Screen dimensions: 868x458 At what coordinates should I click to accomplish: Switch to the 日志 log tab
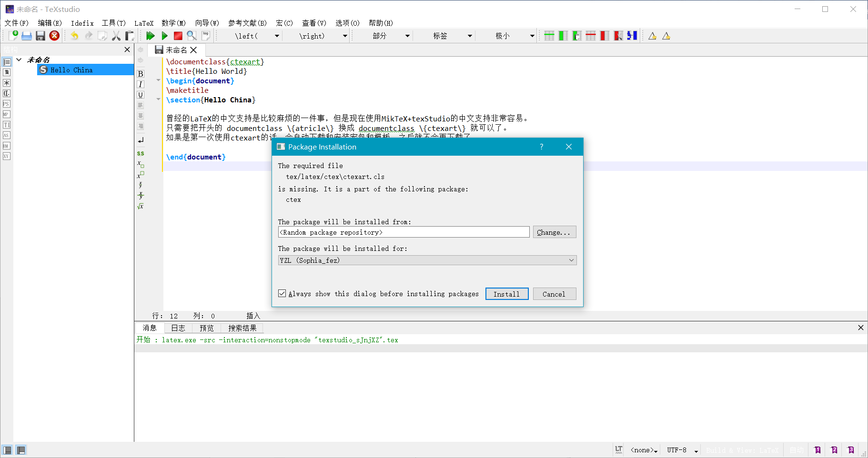tap(178, 328)
